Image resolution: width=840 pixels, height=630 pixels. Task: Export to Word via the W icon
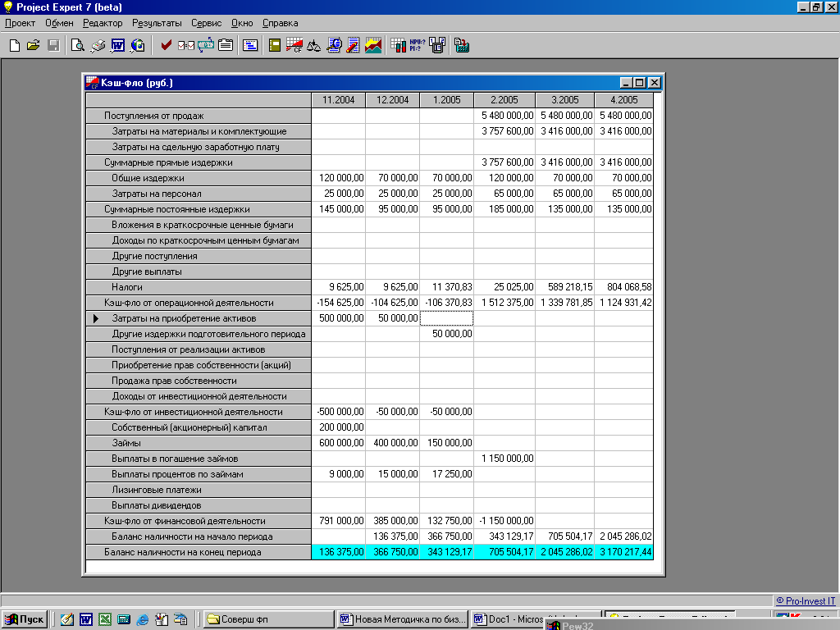[118, 46]
